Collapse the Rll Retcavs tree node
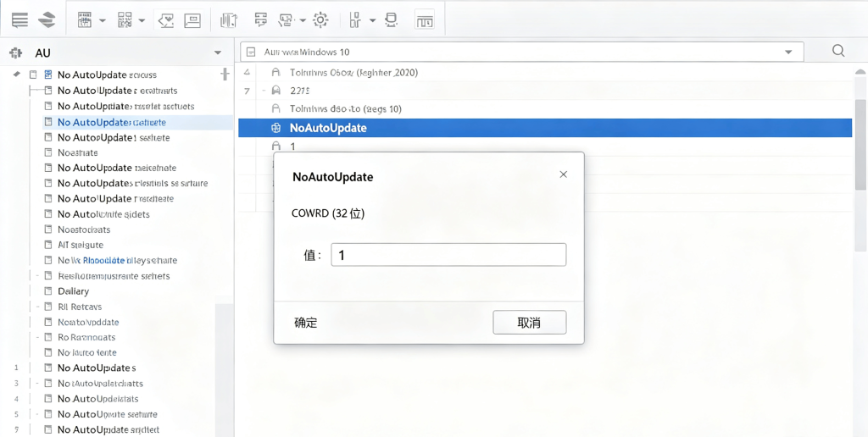Image resolution: width=868 pixels, height=437 pixels. (37, 307)
